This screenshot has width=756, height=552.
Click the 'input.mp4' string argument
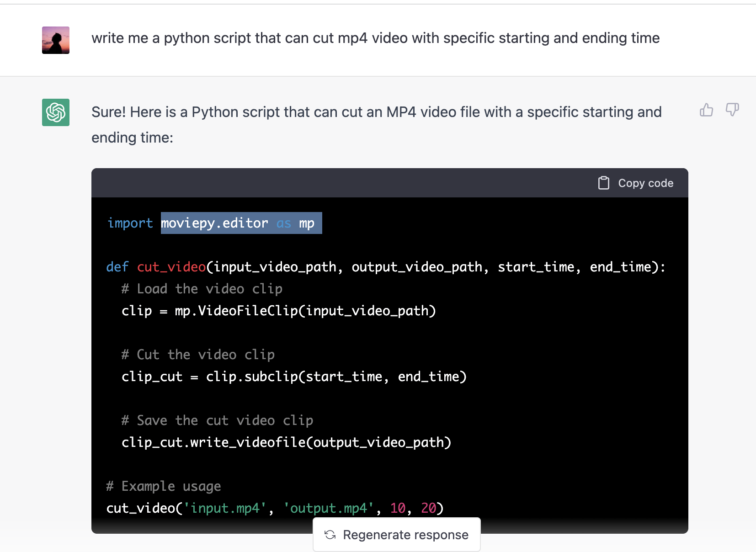pos(224,508)
